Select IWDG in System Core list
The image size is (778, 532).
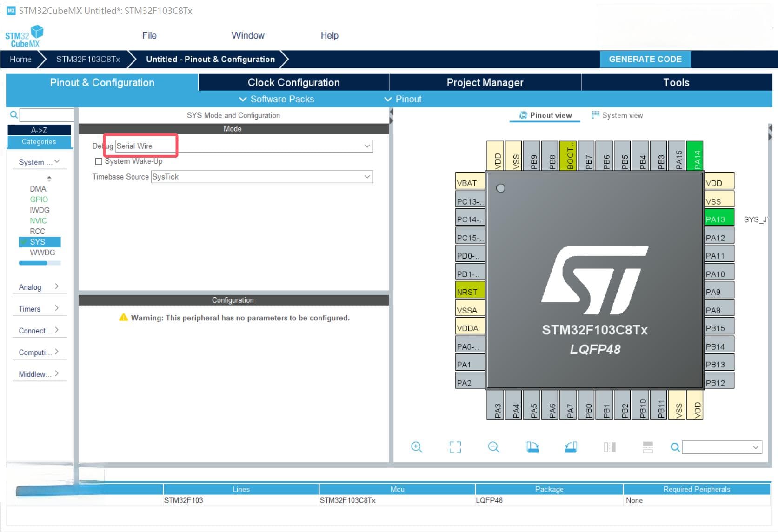40,210
